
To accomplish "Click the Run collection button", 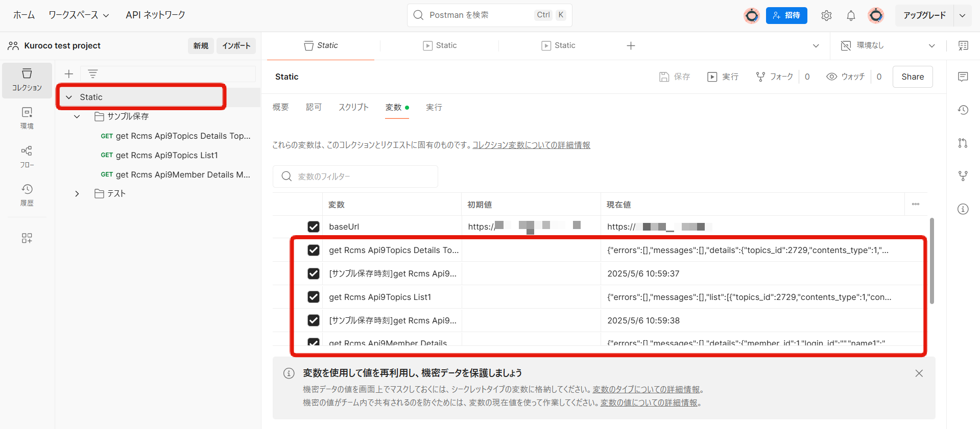I will tap(723, 77).
